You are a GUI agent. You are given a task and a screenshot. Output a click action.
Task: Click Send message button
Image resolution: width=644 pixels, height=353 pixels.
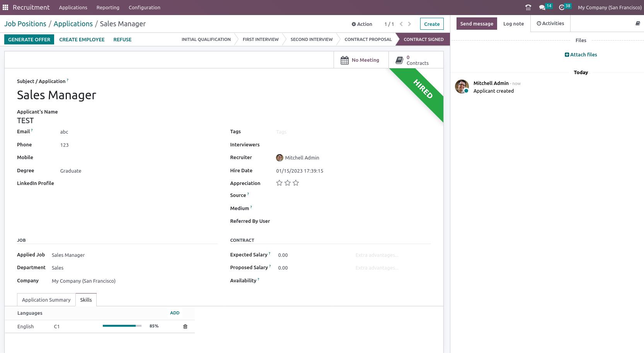[477, 24]
